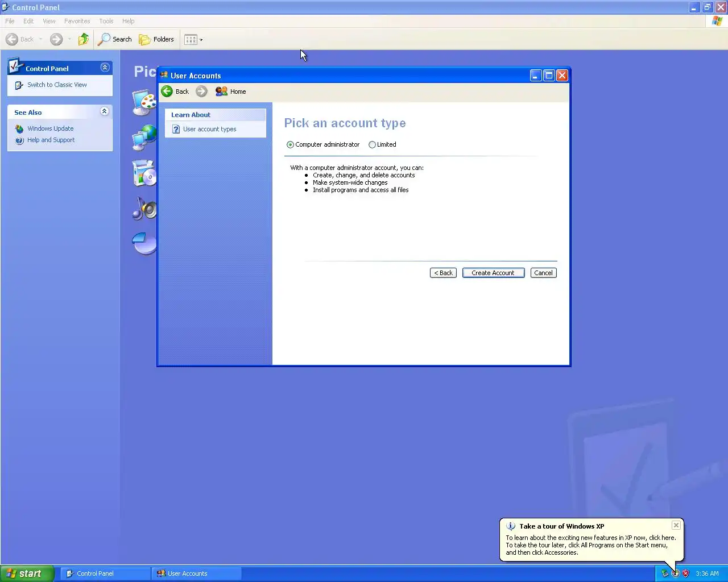
Task: Switch to User Accounts taskbar button
Action: point(197,573)
